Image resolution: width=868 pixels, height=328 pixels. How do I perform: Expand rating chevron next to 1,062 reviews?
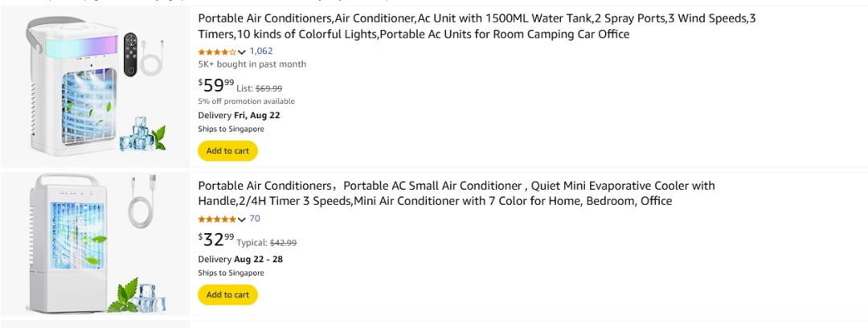(242, 51)
